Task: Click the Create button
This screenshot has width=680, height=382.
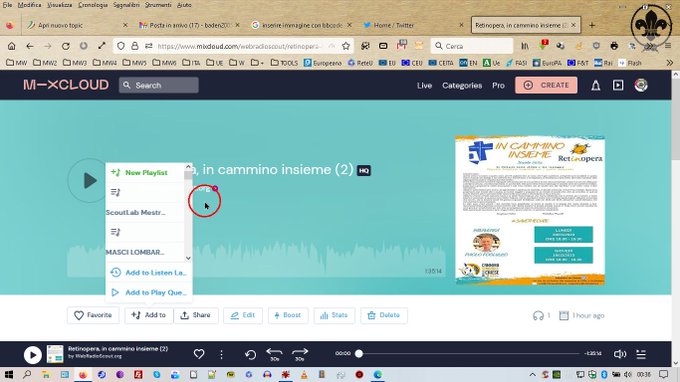Action: [546, 85]
